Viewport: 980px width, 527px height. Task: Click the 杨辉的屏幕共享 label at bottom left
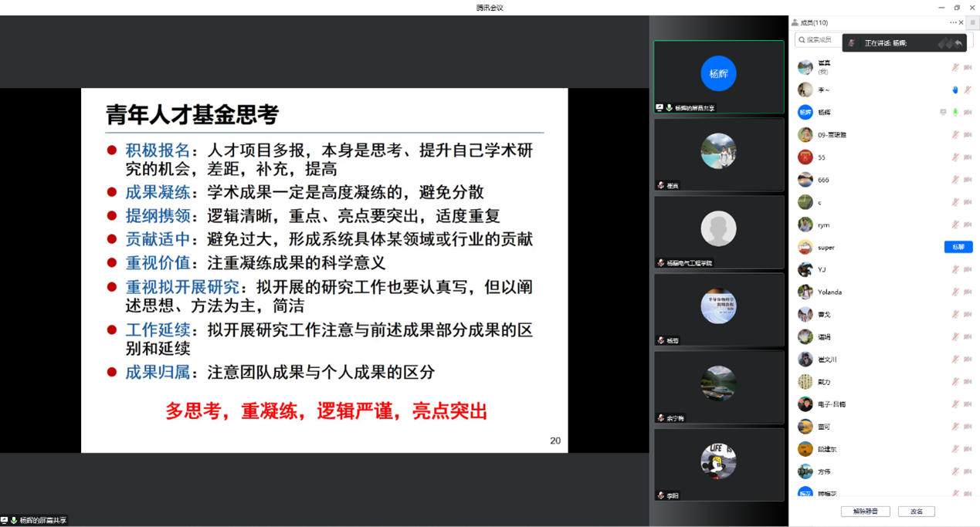coord(42,521)
